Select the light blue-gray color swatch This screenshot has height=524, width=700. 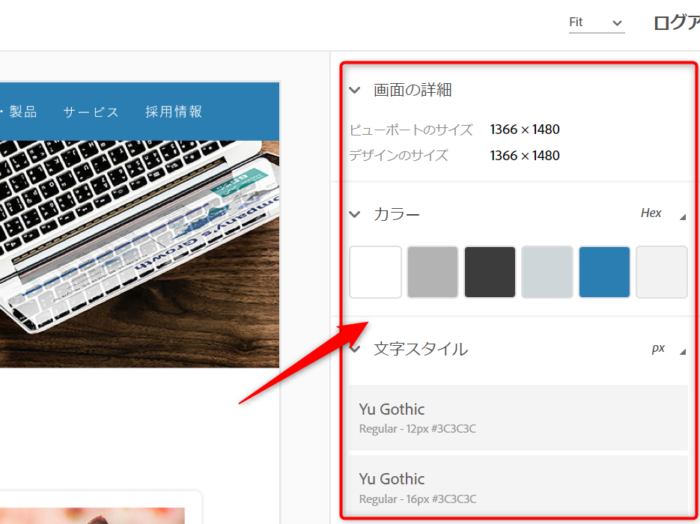click(547, 272)
